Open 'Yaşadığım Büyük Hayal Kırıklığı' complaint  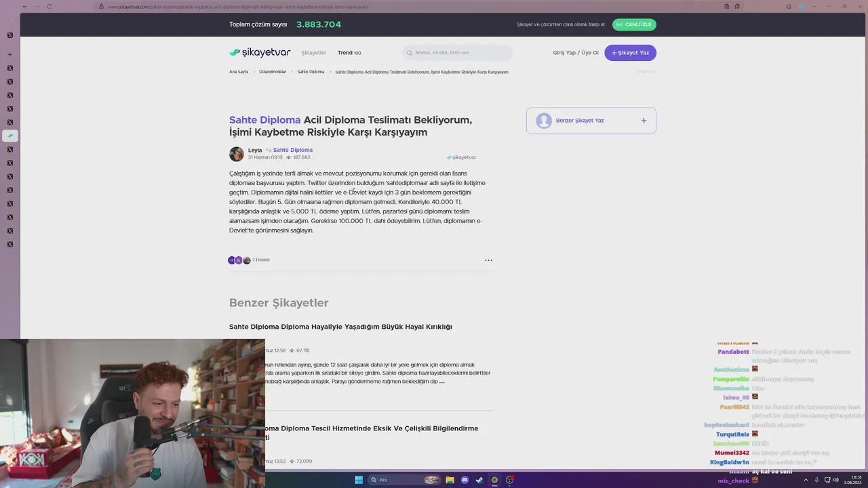[340, 327]
